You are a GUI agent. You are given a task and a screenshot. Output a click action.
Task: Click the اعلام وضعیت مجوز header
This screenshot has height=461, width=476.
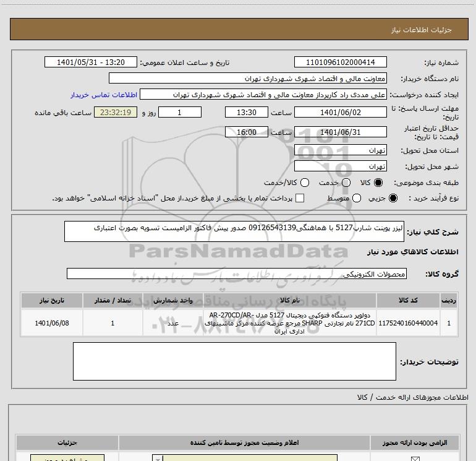click(244, 442)
